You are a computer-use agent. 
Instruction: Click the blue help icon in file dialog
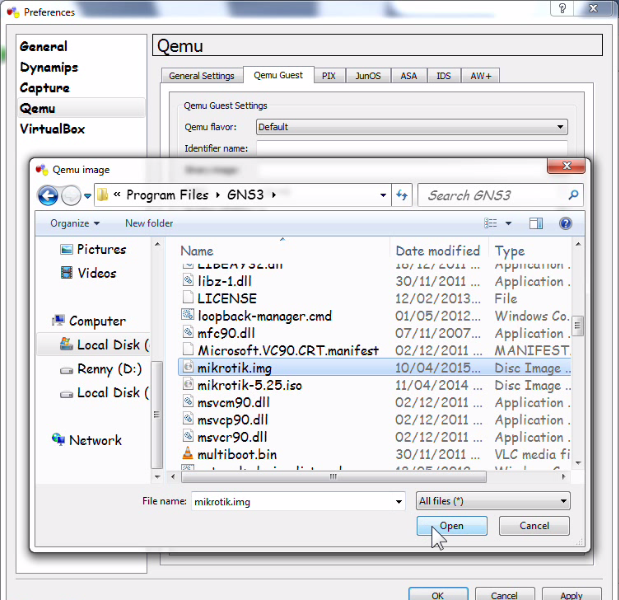click(x=565, y=223)
